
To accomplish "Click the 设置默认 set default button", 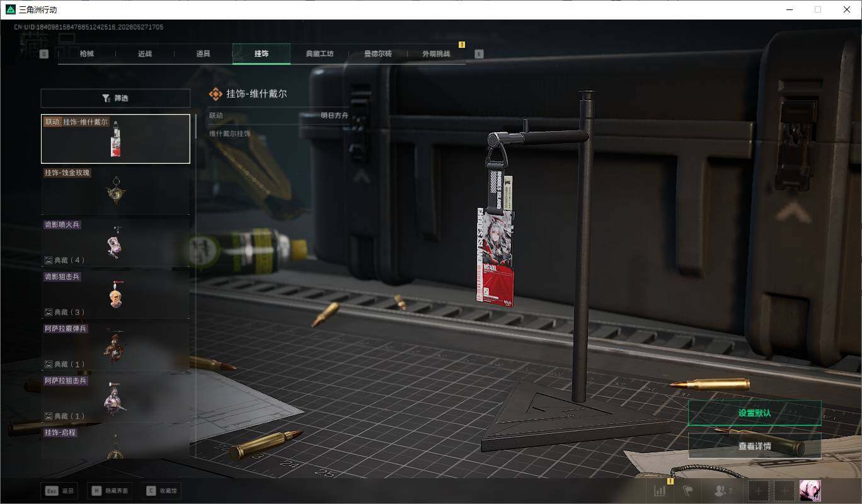I will click(754, 413).
